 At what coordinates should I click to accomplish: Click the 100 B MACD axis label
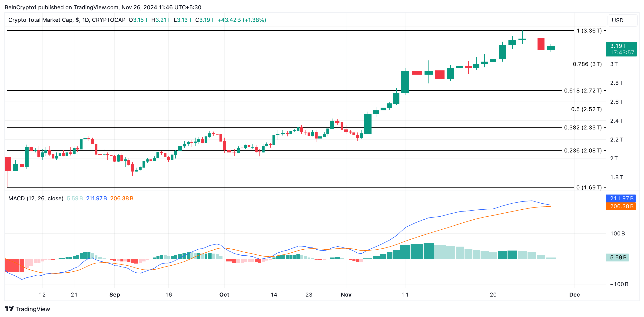click(x=617, y=234)
